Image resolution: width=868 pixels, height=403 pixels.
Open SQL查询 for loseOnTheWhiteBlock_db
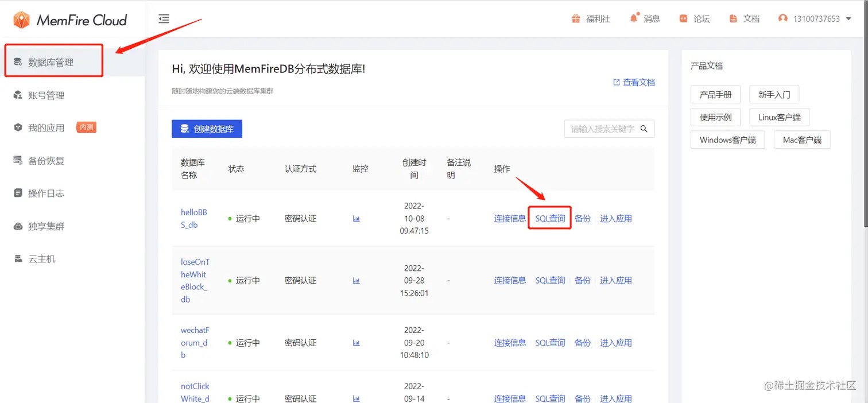click(550, 281)
